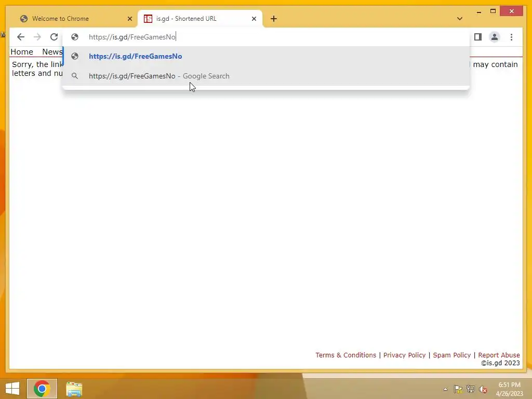This screenshot has height=399, width=532.
Task: Open the Report Abuse link
Action: pos(499,355)
